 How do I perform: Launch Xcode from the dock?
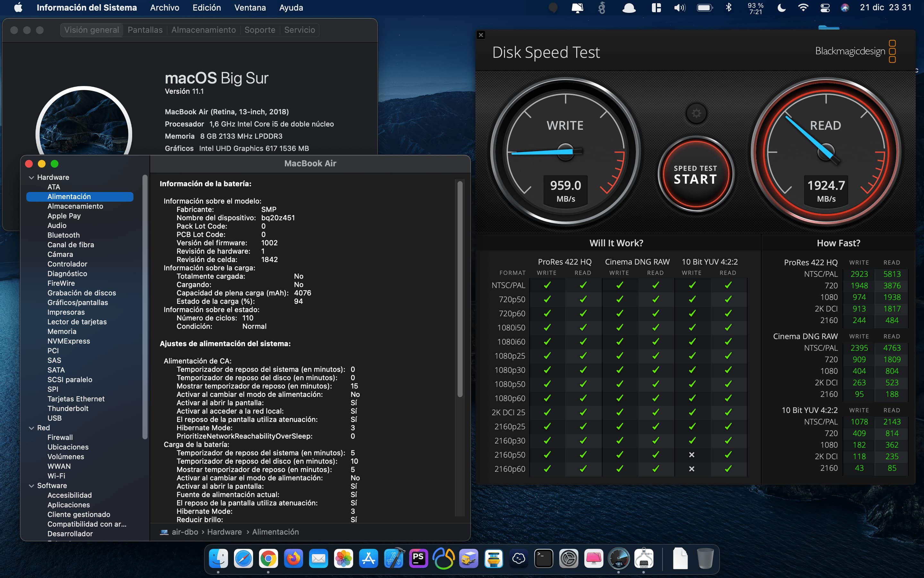tap(394, 558)
